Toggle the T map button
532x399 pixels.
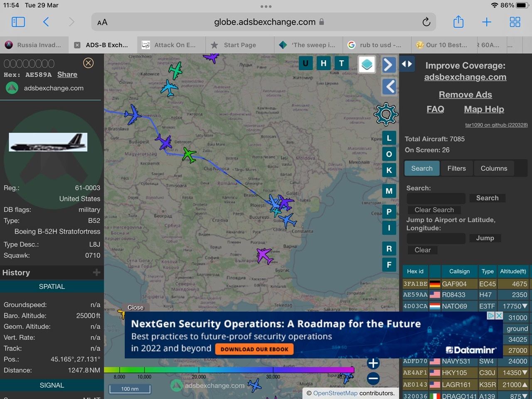click(342, 63)
